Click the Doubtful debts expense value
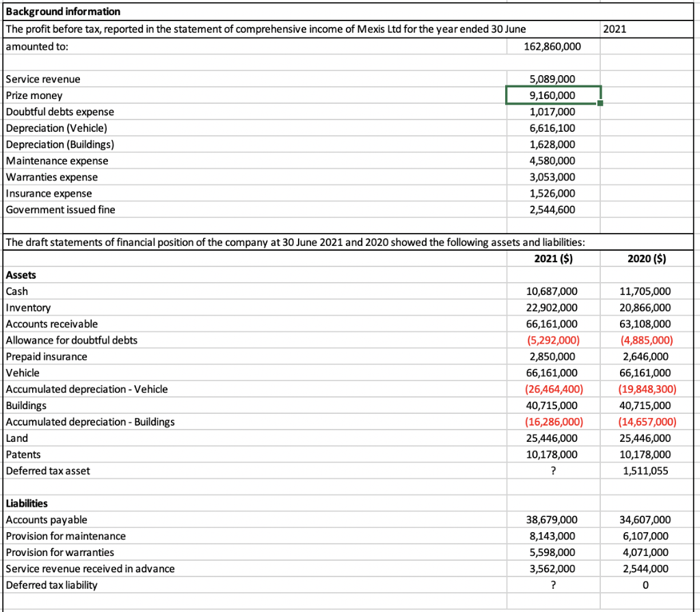The height and width of the screenshot is (612, 700). coord(552,112)
